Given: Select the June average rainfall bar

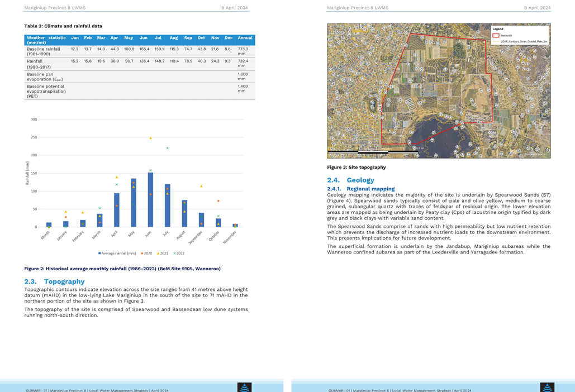Looking at the screenshot, I should (x=150, y=200).
